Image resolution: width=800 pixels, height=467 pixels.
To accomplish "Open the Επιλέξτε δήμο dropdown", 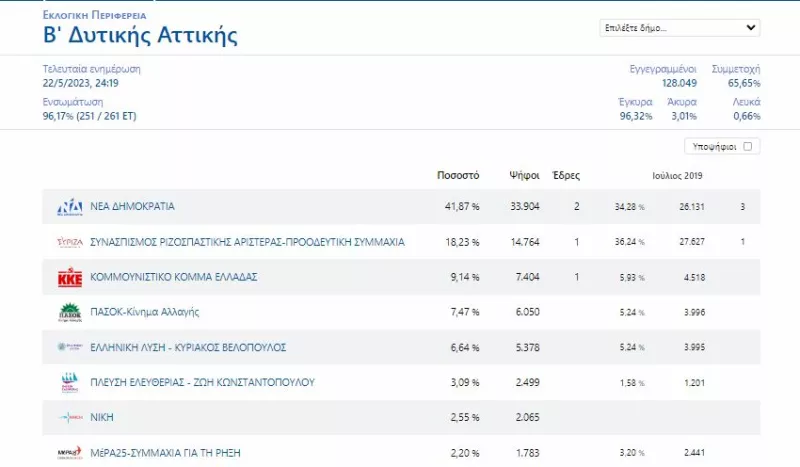I will (680, 28).
